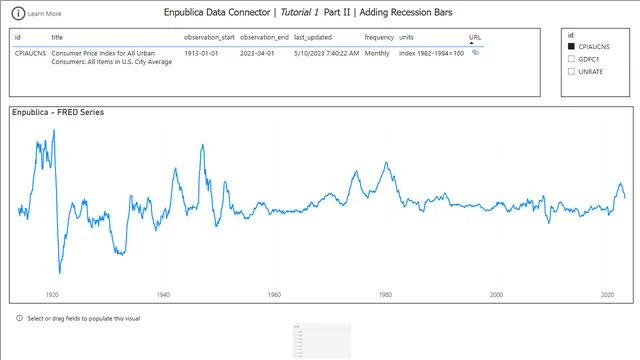Click the Enpublica - FRED Series chart title
This screenshot has width=640, height=360.
click(58, 112)
